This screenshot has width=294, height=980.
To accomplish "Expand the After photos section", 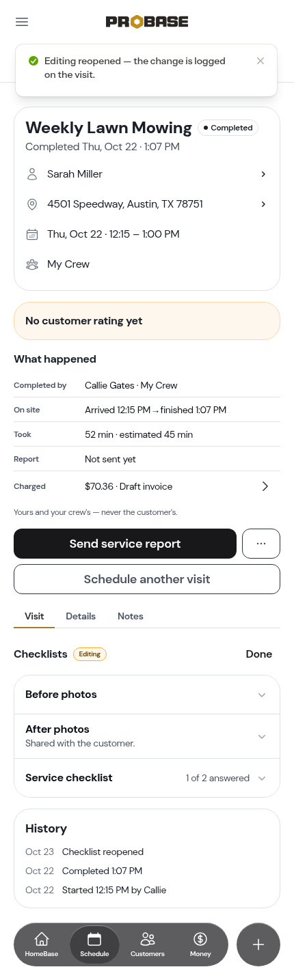I will [x=147, y=736].
